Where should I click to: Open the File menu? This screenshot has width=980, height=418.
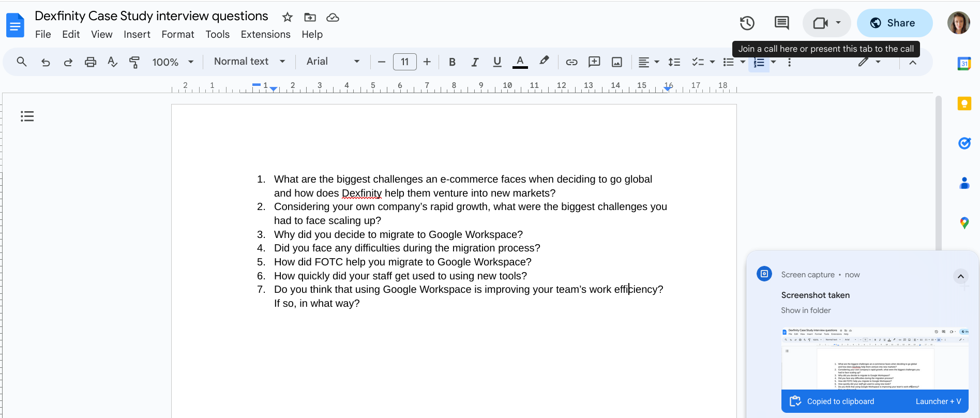point(43,34)
